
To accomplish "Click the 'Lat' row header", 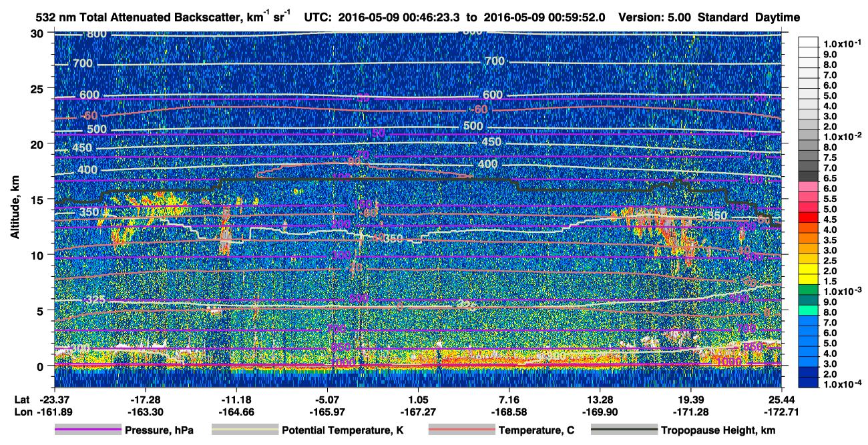I will click(x=21, y=399).
